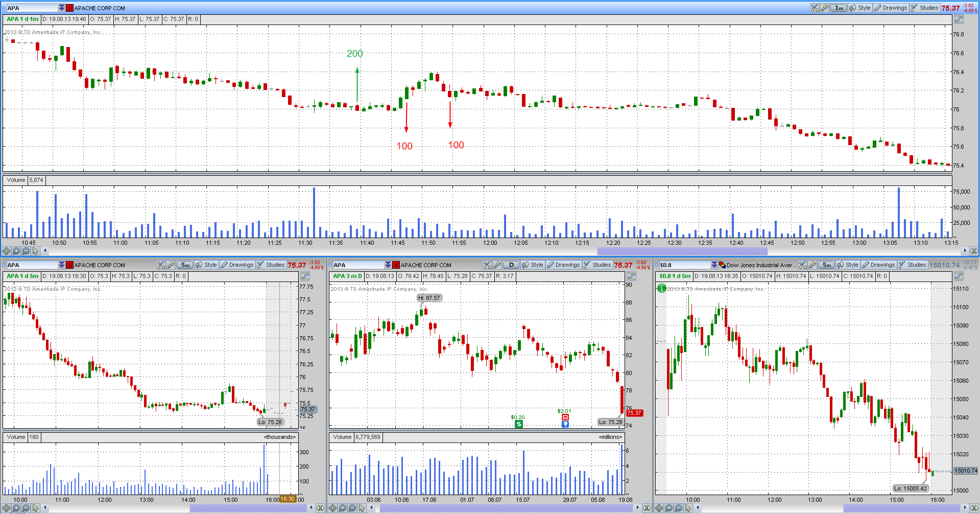Open the settings wrench on the APA daily chart
Viewport: 980px width, 514px height.
(497, 265)
